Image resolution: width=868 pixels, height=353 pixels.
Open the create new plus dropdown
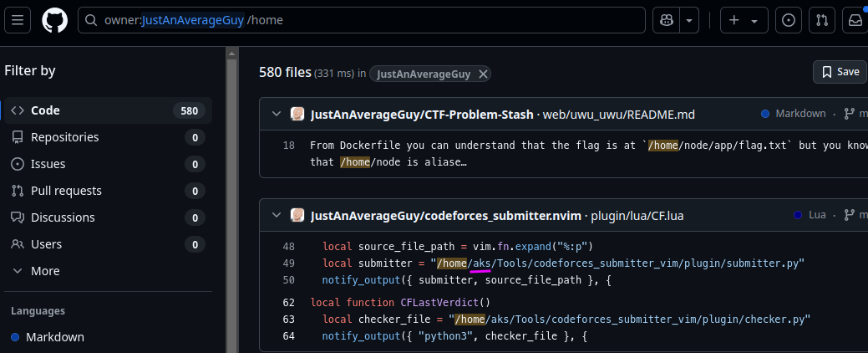click(744, 21)
